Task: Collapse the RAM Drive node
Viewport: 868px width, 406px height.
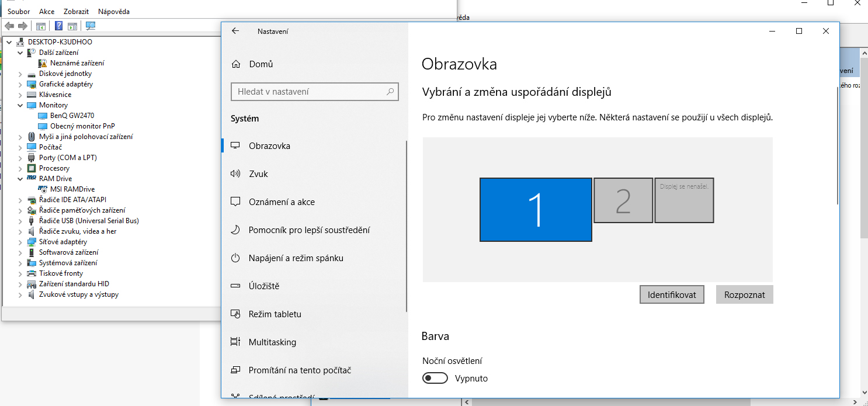Action: point(20,179)
